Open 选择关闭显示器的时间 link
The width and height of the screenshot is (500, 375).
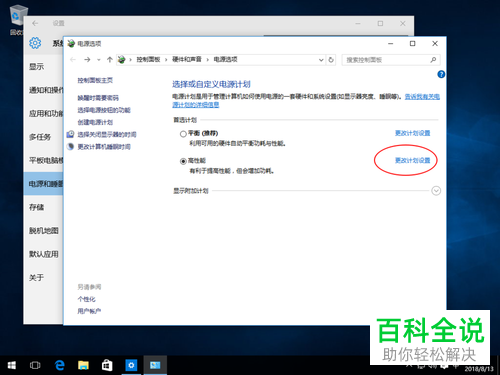pos(107,135)
